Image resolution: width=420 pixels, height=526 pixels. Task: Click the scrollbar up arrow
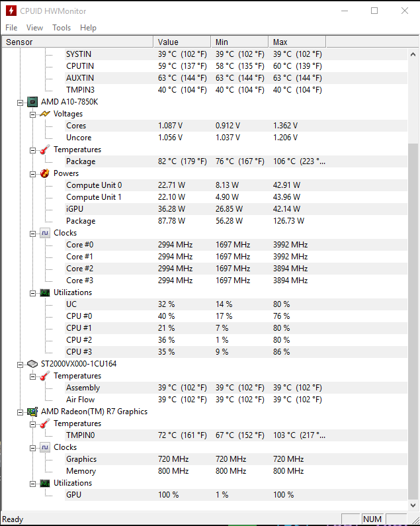point(413,54)
